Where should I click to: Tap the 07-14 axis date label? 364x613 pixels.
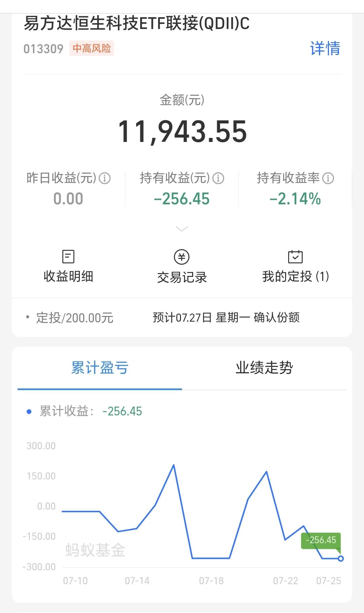tap(137, 581)
